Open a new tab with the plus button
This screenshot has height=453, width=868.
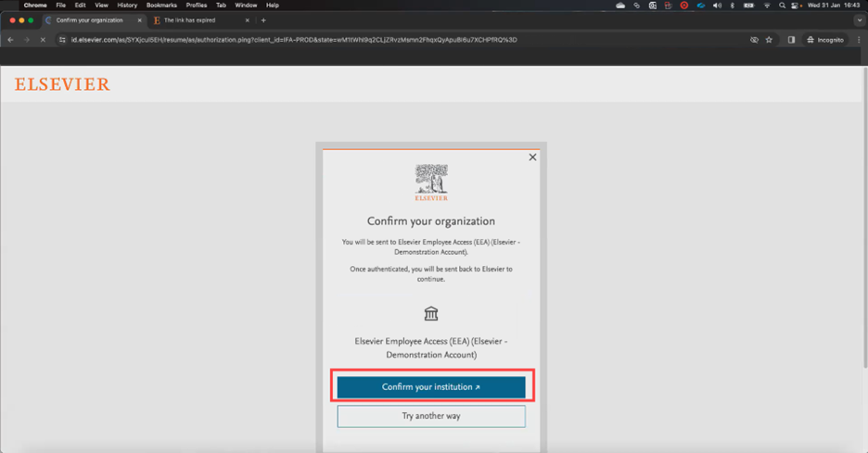point(263,19)
